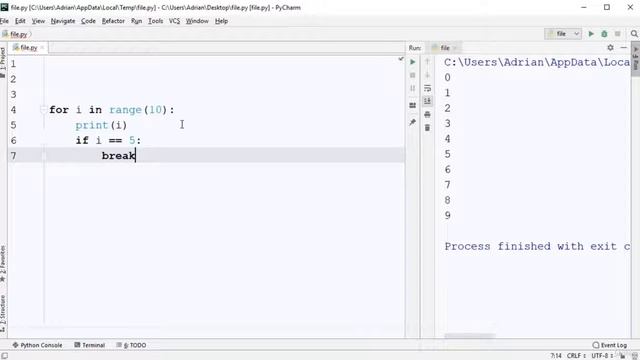
Task: Open the VCS menu
Action: (174, 21)
